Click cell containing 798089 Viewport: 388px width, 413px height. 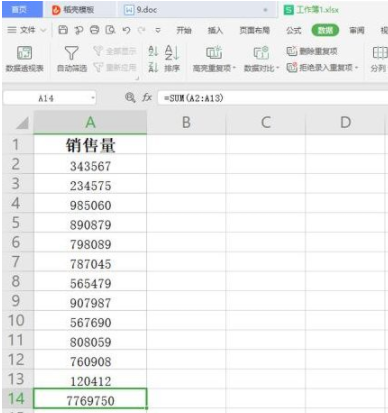click(90, 242)
